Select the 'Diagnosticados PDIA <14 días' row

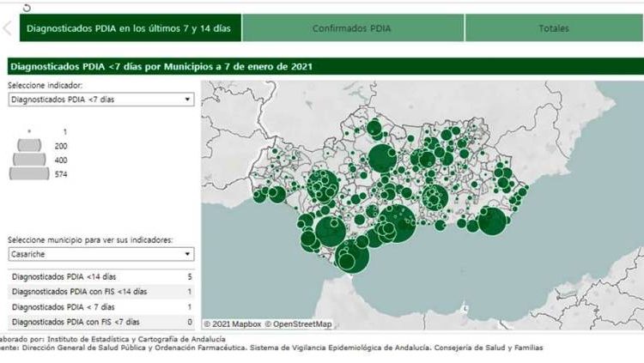100,277
